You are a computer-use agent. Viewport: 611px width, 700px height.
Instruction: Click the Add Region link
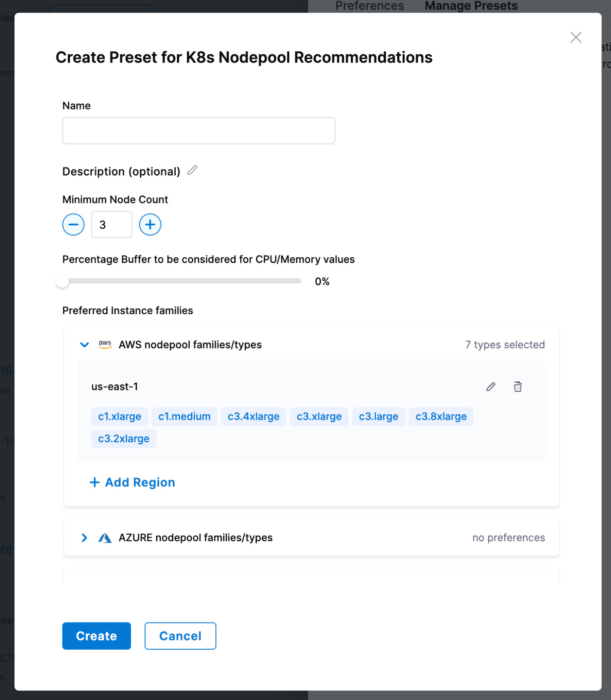pos(133,483)
